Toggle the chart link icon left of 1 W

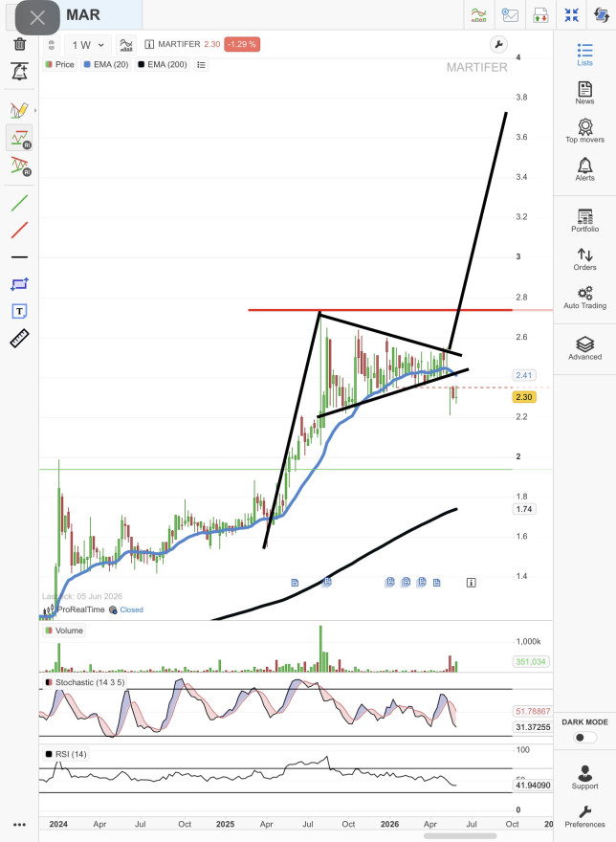pyautogui.click(x=52, y=45)
